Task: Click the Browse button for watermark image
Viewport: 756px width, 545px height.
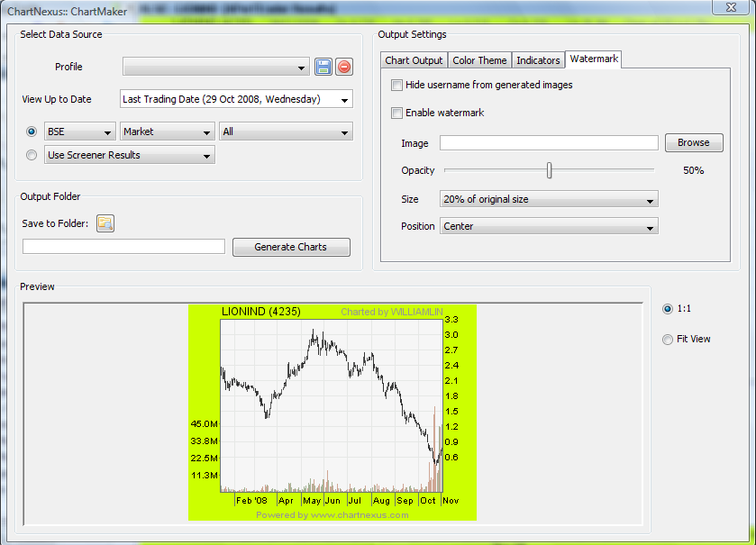Action: 694,142
